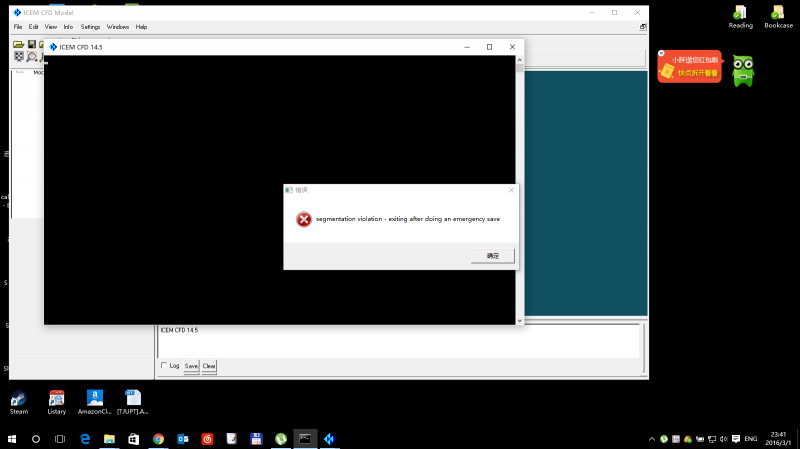Click the Cortana search circle
Viewport: 800px width, 449px height.
36,439
